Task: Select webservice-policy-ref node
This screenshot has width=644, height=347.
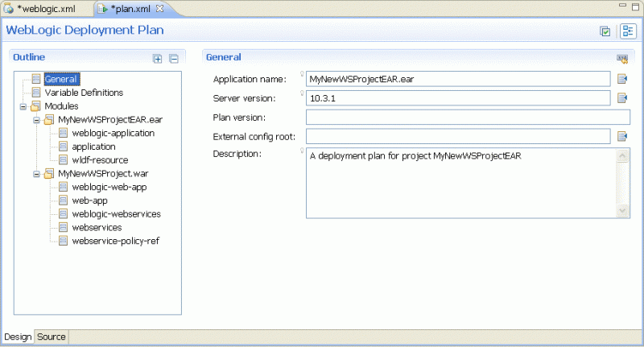Action: point(115,241)
